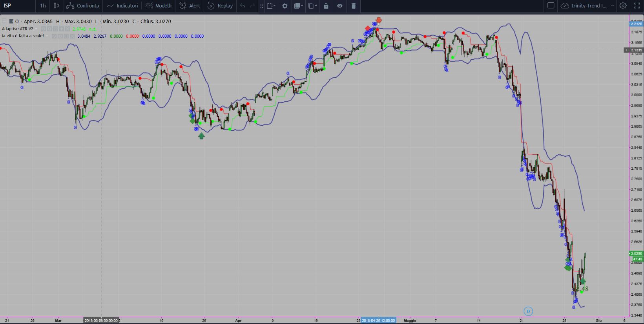Open drawing toolbar settings gear
This screenshot has width=644, height=324.
click(285, 6)
